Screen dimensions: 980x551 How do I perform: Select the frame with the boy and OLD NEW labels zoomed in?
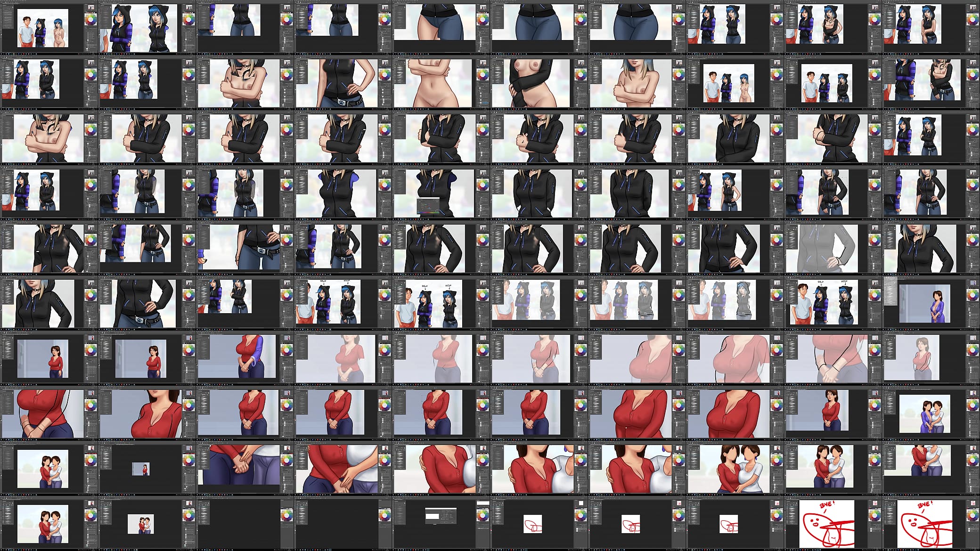tap(441, 303)
